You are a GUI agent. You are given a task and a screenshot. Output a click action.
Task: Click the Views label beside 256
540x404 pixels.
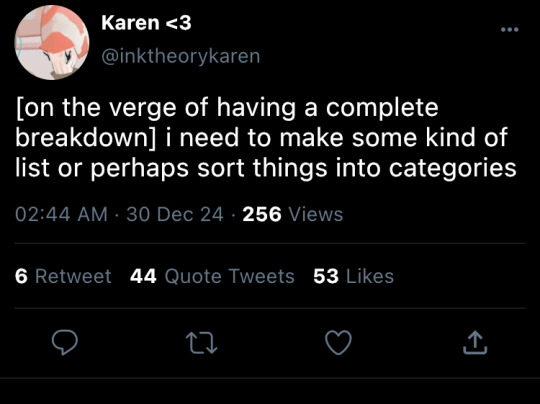point(316,214)
